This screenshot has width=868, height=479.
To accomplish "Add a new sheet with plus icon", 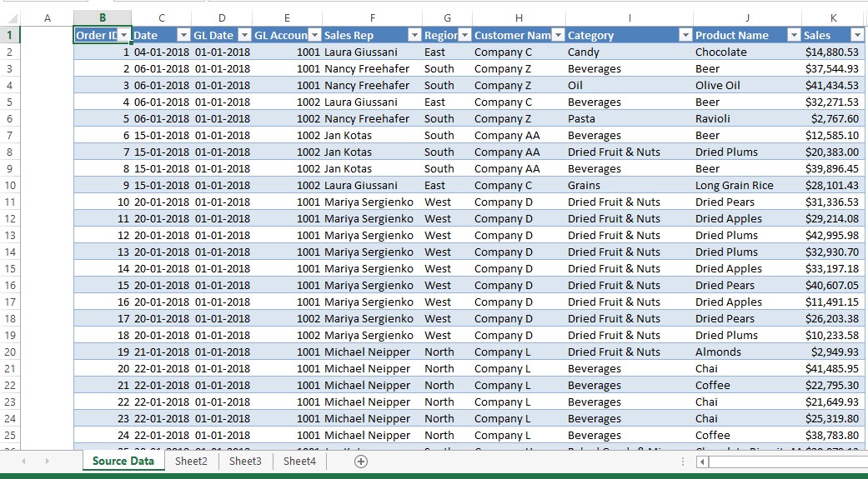I will [361, 462].
